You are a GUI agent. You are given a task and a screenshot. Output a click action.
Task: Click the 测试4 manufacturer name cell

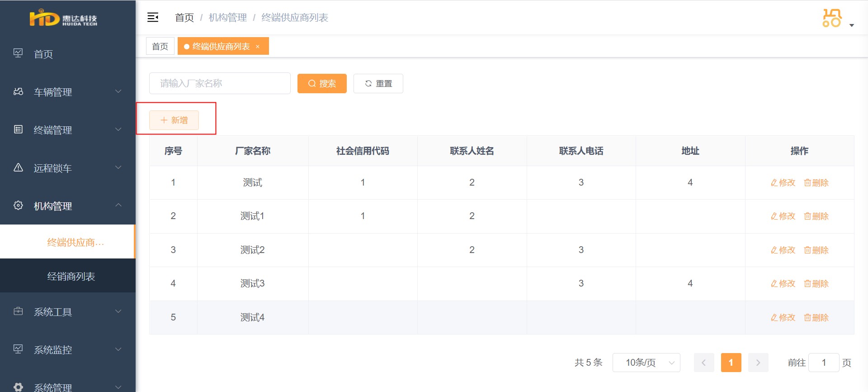coord(253,317)
